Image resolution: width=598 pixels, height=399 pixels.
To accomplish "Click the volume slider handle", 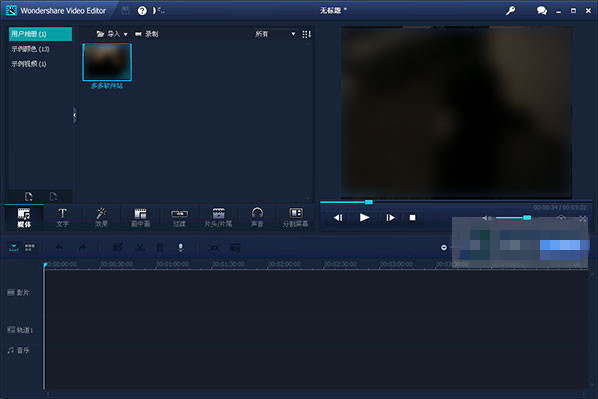I will [527, 217].
